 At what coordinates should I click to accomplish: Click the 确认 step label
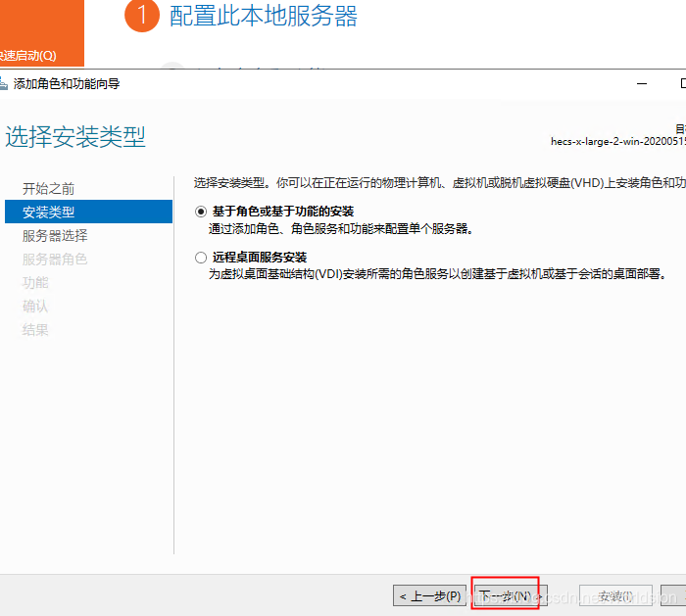point(35,306)
